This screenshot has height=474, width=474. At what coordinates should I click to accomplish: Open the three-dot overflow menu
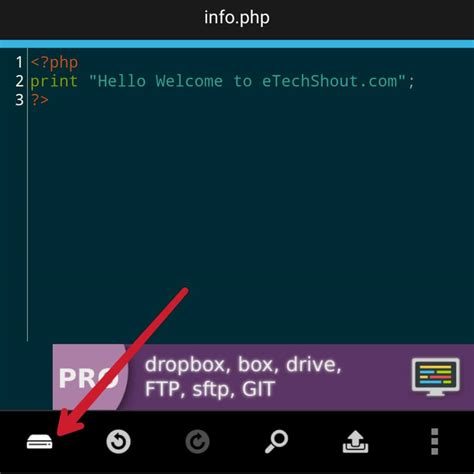coord(434,442)
